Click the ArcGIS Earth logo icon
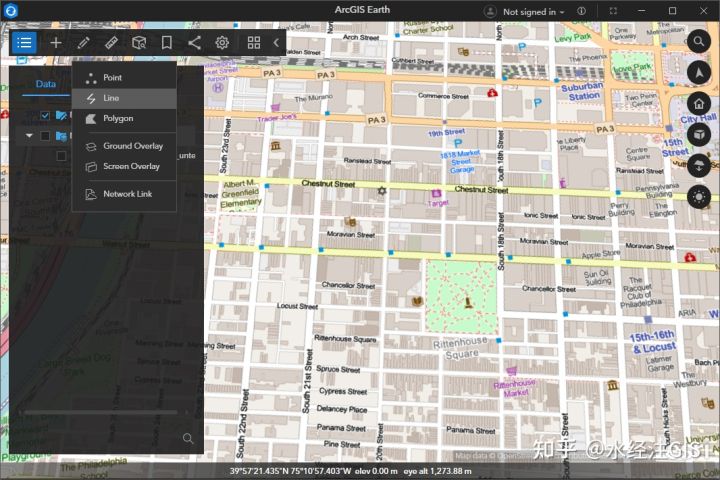This screenshot has width=720, height=480. point(10,11)
